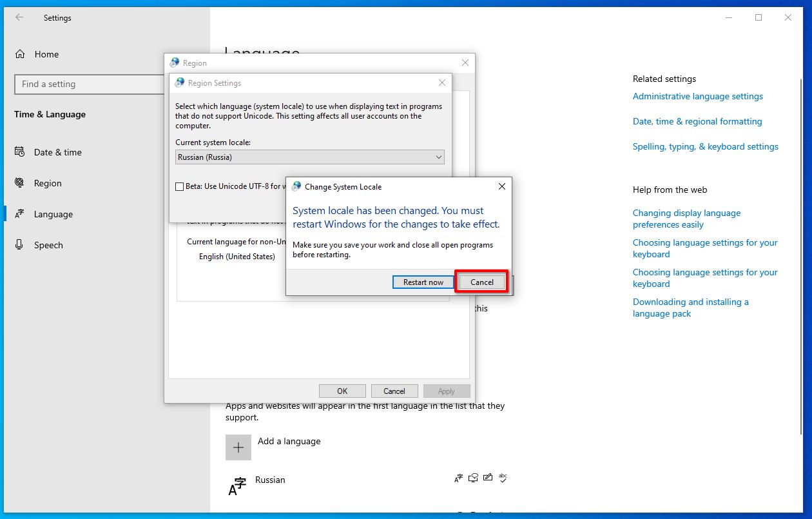Select the Russian language glyph icon
Viewport: 812px width, 519px height.
tap(237, 486)
